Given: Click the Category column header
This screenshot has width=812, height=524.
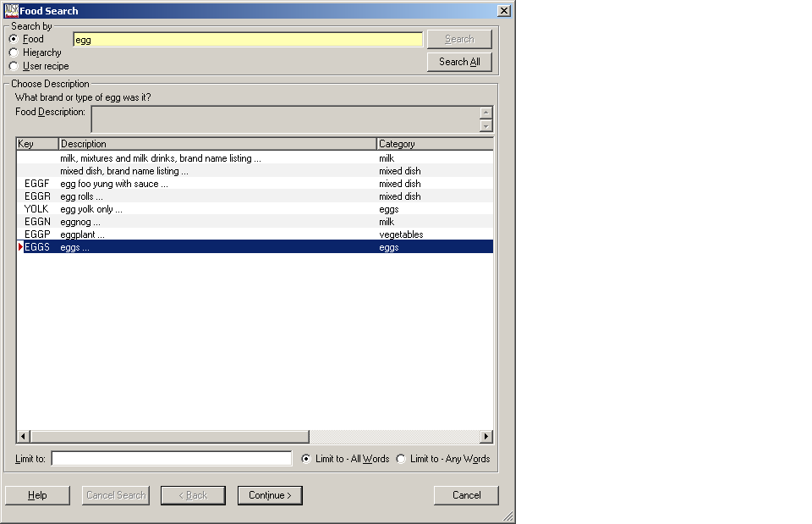Looking at the screenshot, I should tap(435, 144).
